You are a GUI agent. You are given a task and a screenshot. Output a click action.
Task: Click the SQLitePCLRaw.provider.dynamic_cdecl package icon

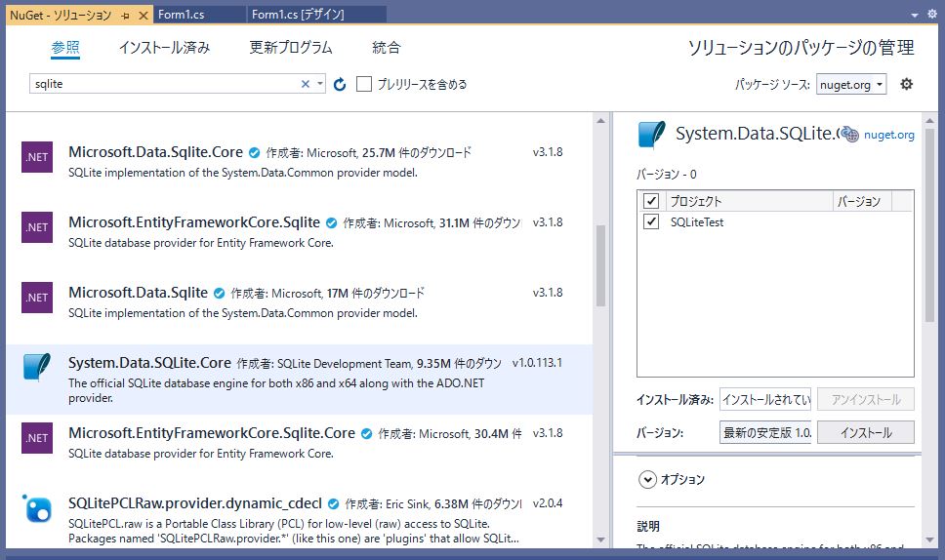click(x=37, y=509)
